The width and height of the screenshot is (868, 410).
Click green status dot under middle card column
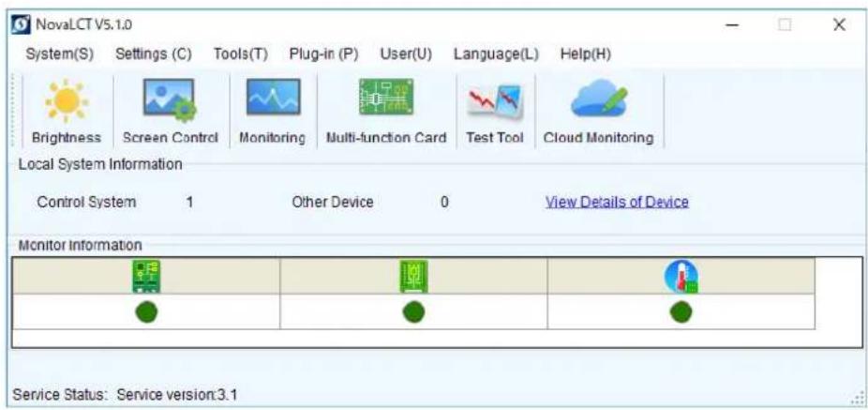(x=413, y=312)
